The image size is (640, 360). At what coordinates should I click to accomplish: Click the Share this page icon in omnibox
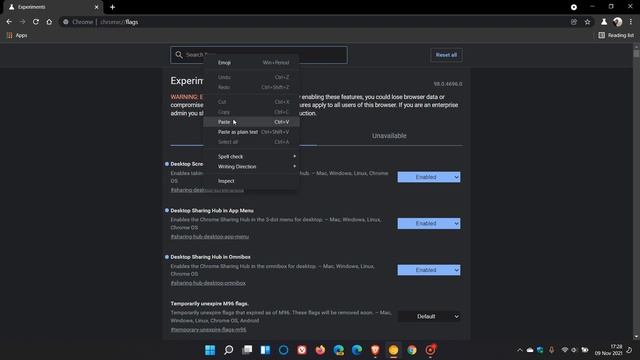574,22
